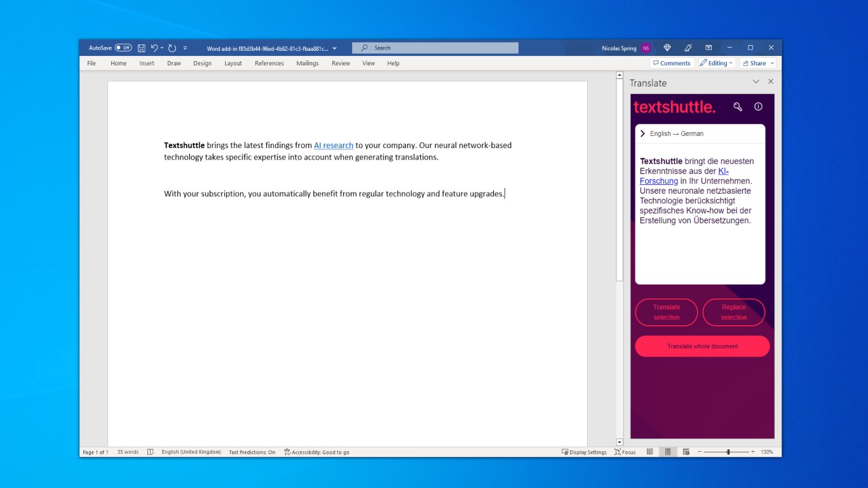Open the Share dropdown arrow
The width and height of the screenshot is (868, 488).
[773, 63]
